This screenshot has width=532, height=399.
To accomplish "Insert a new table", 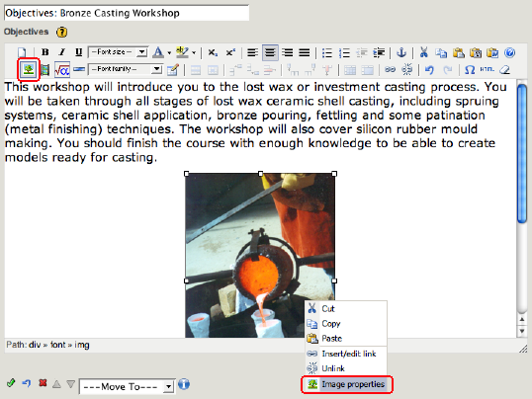I will tap(172, 70).
